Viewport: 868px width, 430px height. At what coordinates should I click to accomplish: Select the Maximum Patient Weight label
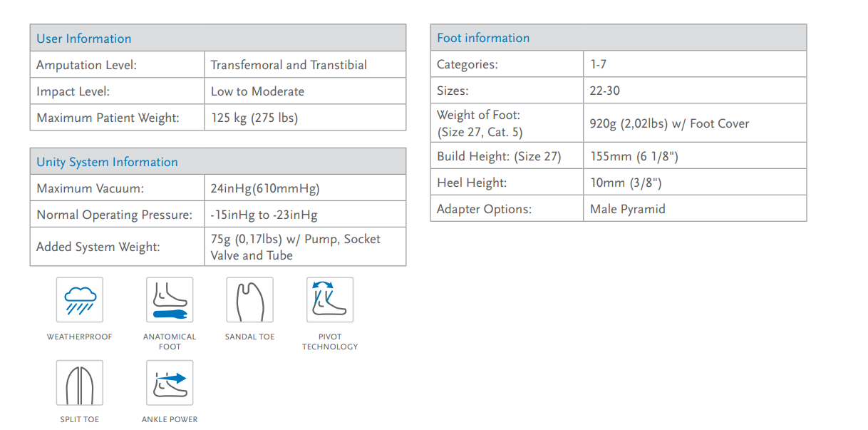[108, 118]
